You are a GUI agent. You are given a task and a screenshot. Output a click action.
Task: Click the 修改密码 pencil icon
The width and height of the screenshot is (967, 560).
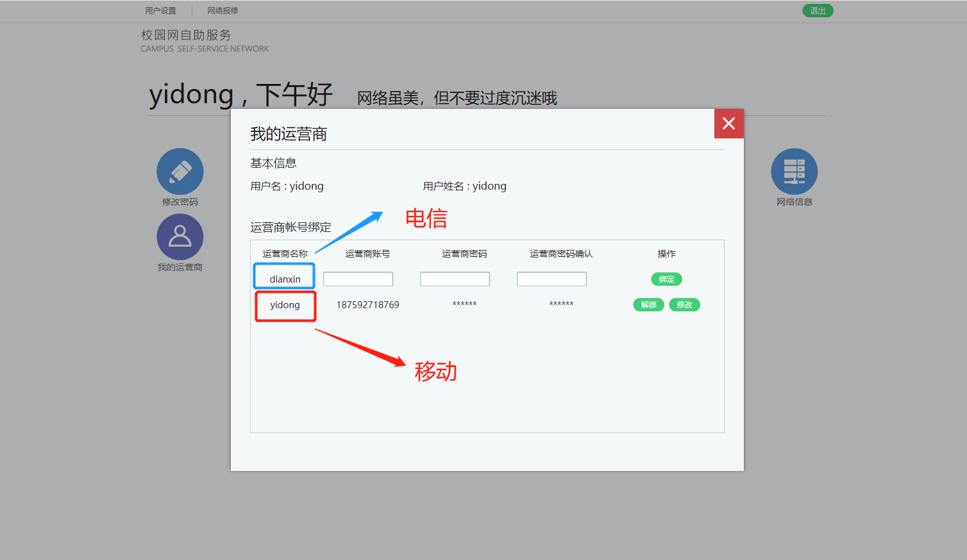tap(180, 172)
